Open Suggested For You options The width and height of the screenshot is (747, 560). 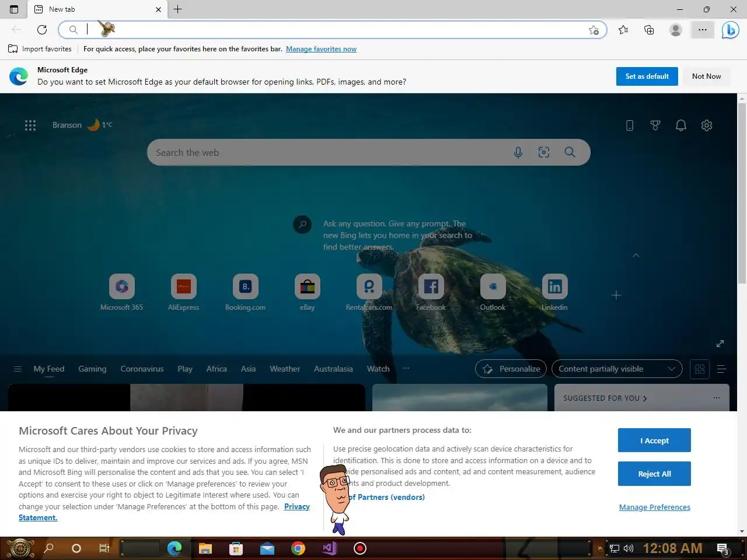tap(716, 398)
